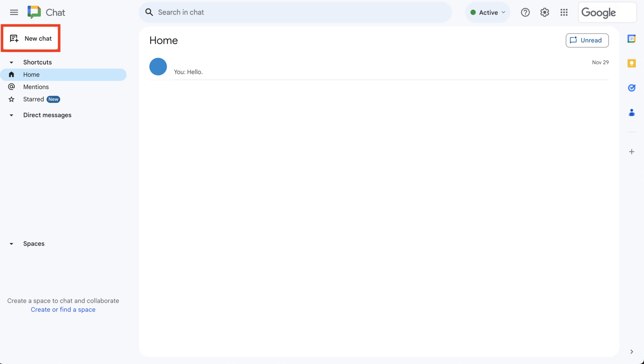644x364 pixels.
Task: Open Chat settings via the gear icon
Action: coord(545,12)
